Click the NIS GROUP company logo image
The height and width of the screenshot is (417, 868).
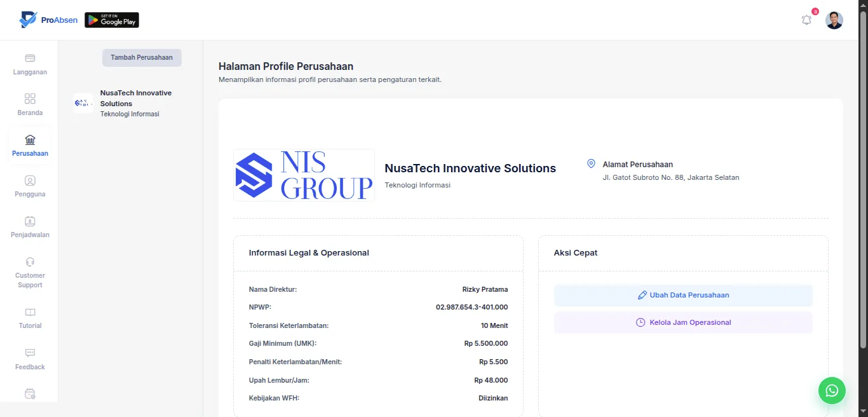click(x=304, y=175)
